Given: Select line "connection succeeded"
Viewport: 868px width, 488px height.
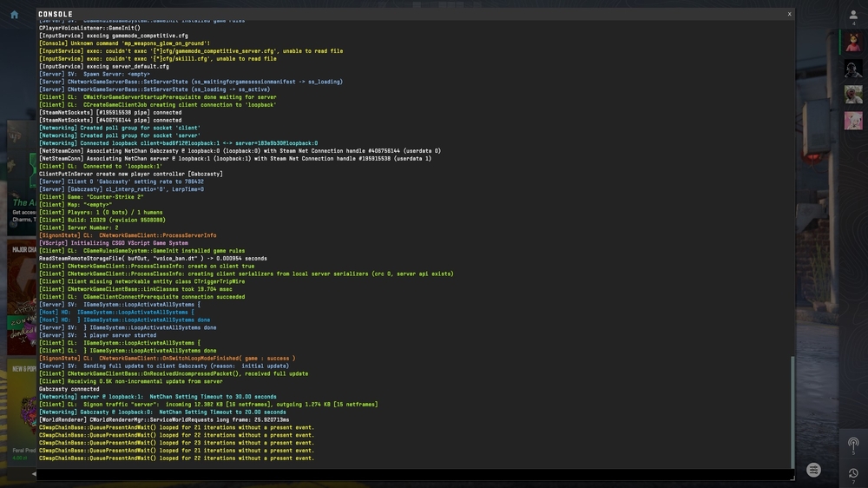Looking at the screenshot, I should pyautogui.click(x=141, y=298).
